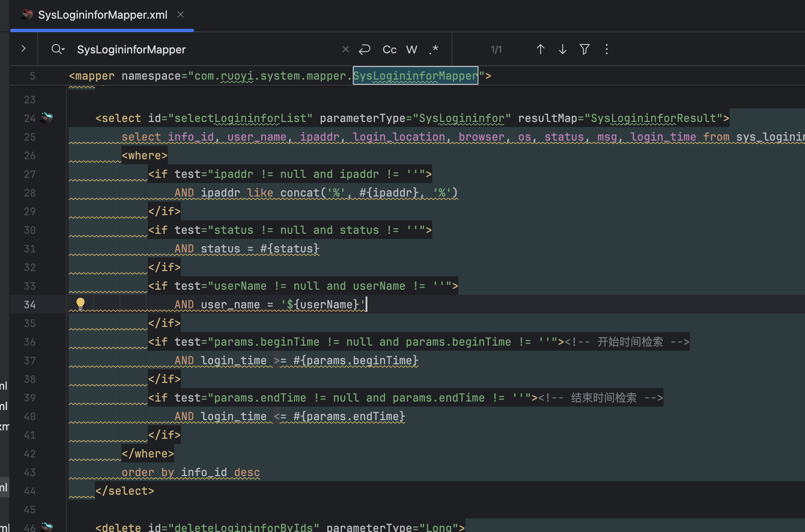The height and width of the screenshot is (532, 805).
Task: Click line number 24 in the gutter
Action: coord(30,118)
